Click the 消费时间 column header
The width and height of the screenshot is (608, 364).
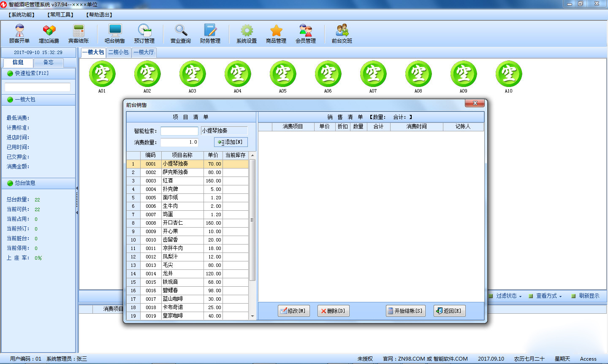pos(417,127)
